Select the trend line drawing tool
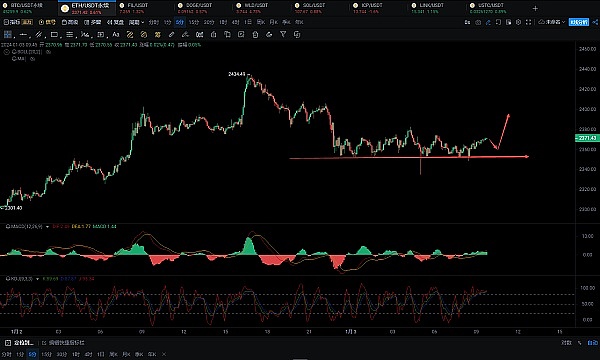This screenshot has width=600, height=360. coord(23,35)
